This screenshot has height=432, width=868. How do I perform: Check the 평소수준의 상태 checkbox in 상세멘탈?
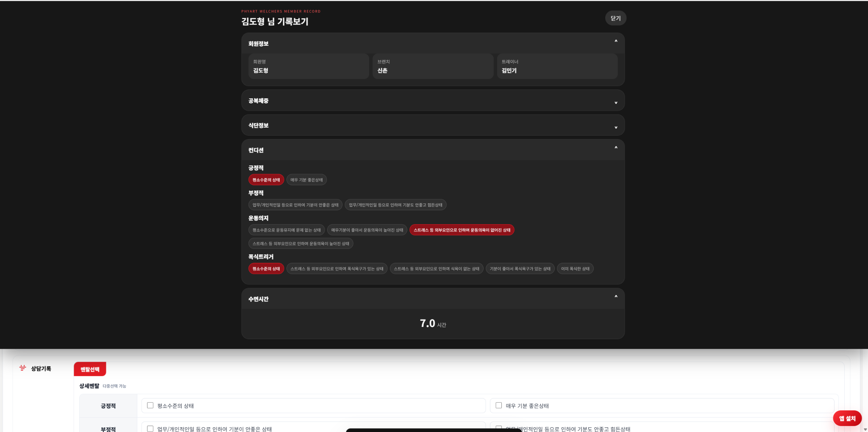tap(150, 405)
